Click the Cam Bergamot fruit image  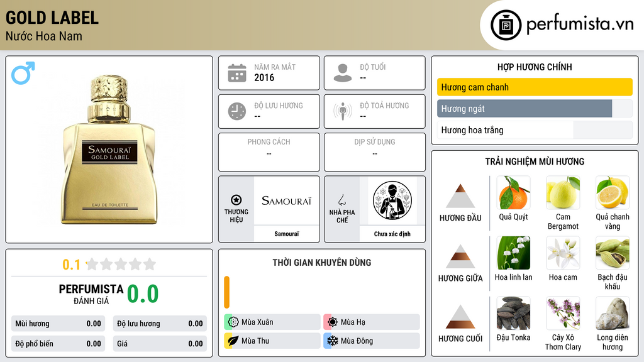click(x=563, y=192)
